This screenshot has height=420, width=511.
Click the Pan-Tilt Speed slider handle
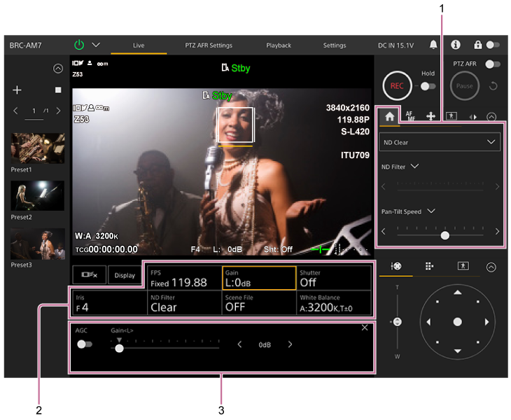pyautogui.click(x=444, y=236)
